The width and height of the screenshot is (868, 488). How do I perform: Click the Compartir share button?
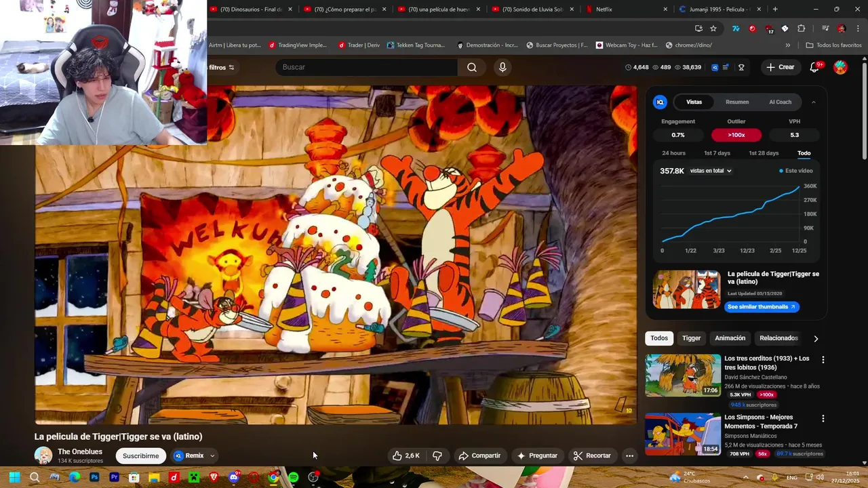(x=479, y=455)
